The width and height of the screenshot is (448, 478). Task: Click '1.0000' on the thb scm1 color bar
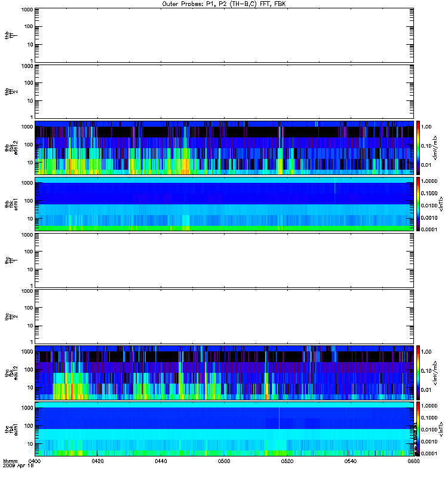point(429,181)
